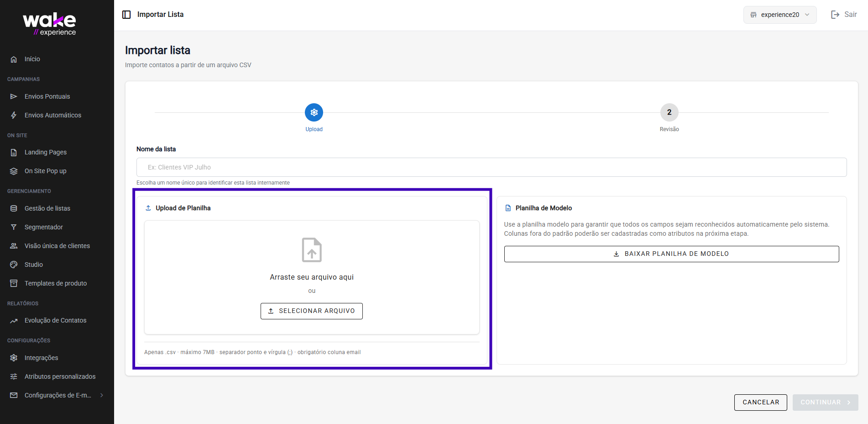The width and height of the screenshot is (868, 424).
Task: Download the model spreadsheet with Baixar Planilha de Modelo
Action: pos(671,254)
